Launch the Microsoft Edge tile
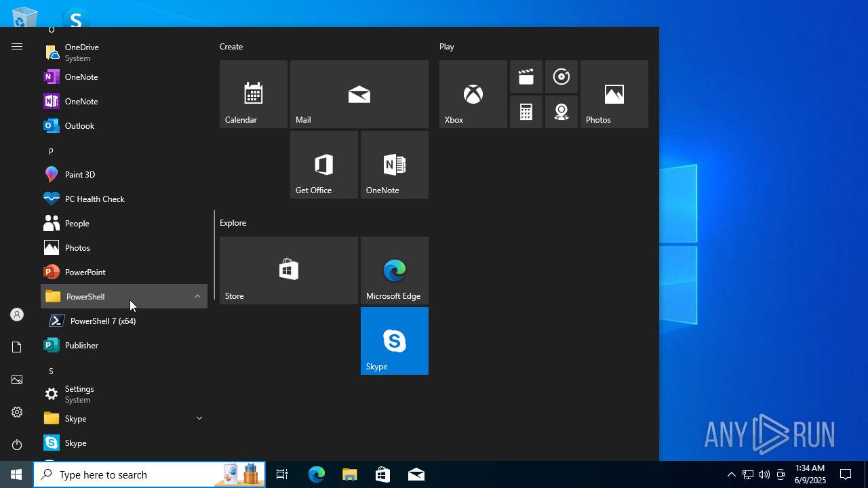The width and height of the screenshot is (868, 488). click(395, 270)
